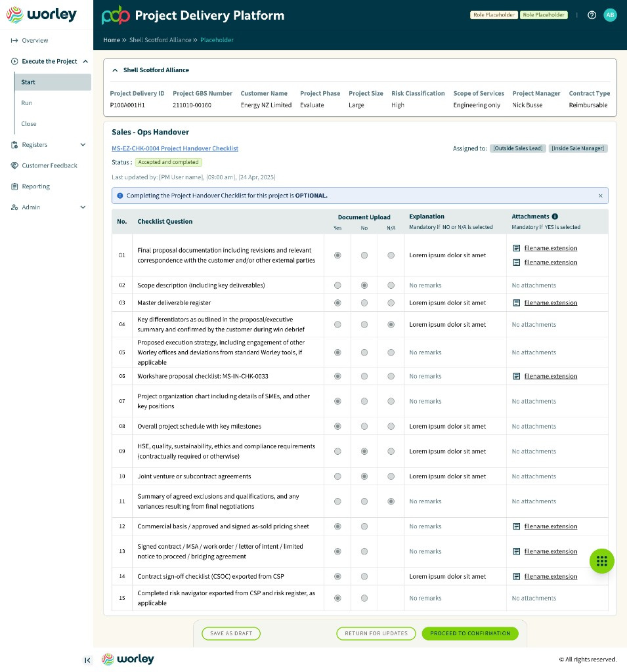Click Return for Updates button
The height and width of the screenshot is (672, 627).
coord(376,633)
